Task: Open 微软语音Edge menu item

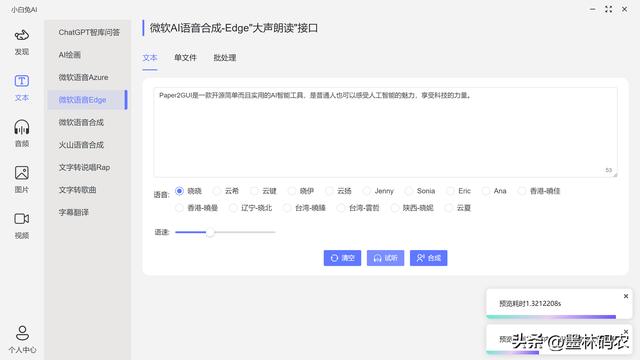Action: pos(87,100)
